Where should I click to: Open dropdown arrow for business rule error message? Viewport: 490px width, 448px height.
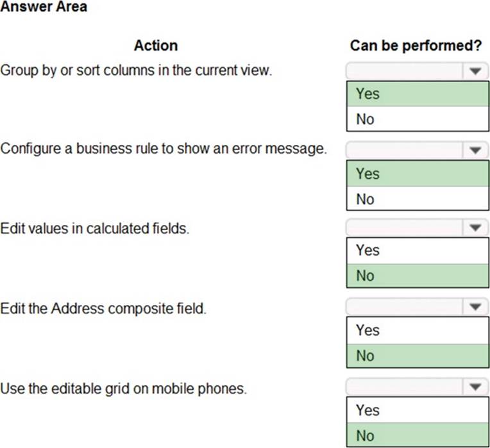click(475, 151)
